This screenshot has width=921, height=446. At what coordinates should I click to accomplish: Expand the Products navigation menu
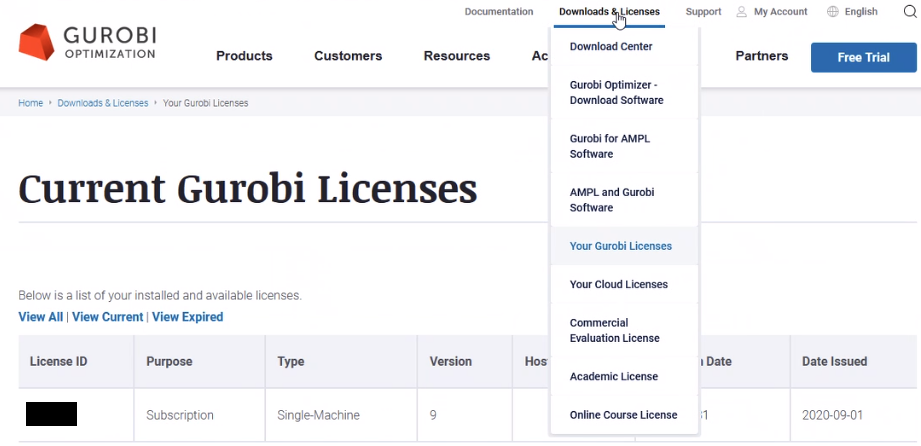244,56
